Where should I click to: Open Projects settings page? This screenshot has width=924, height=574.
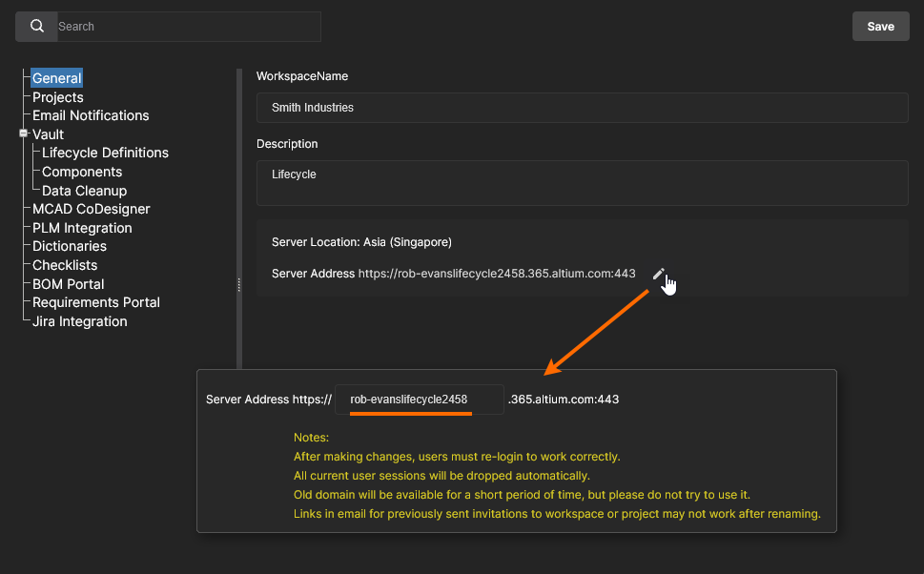tap(58, 97)
